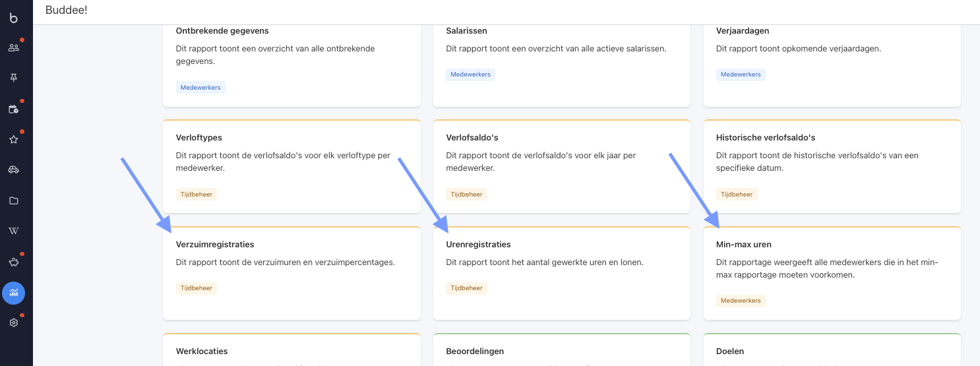Select the pin icon in sidebar
The height and width of the screenshot is (366, 980).
[13, 78]
